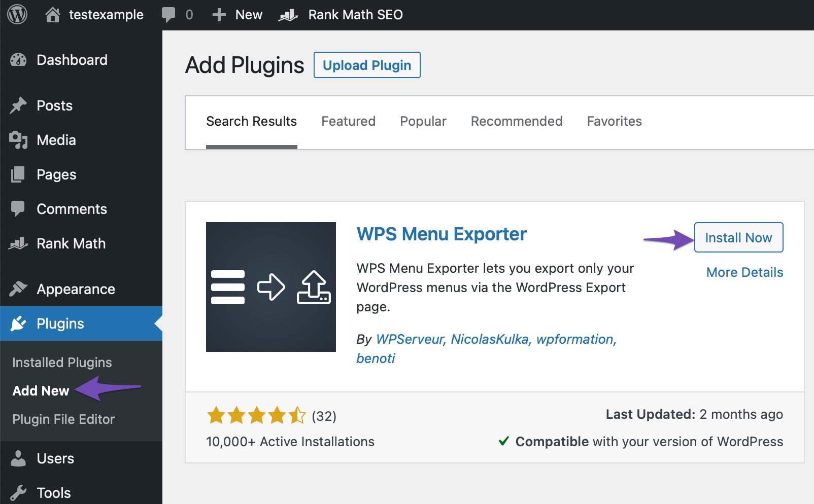Open author wpformation link
The width and height of the screenshot is (814, 504).
pos(576,339)
